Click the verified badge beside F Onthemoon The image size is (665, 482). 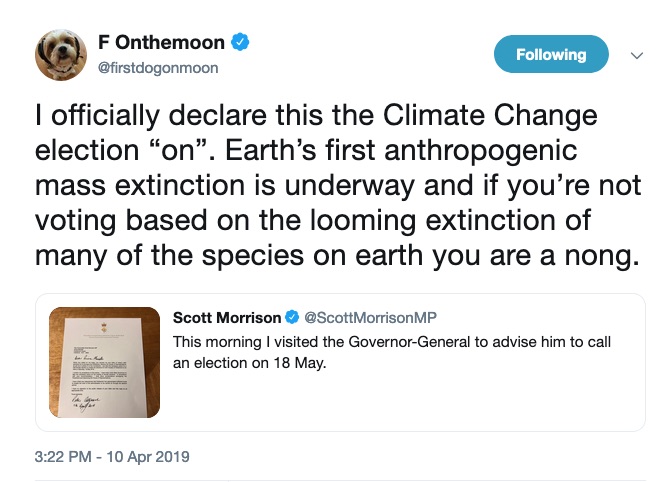click(x=241, y=42)
